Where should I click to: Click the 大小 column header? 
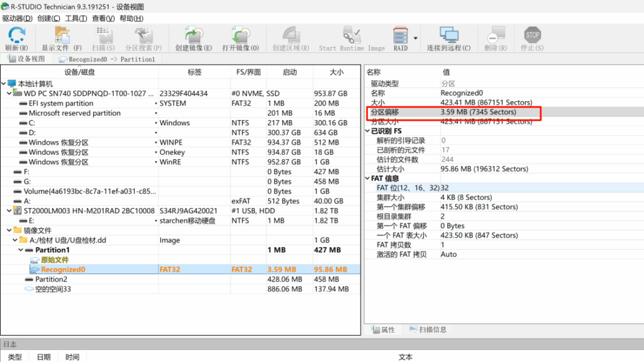[336, 72]
